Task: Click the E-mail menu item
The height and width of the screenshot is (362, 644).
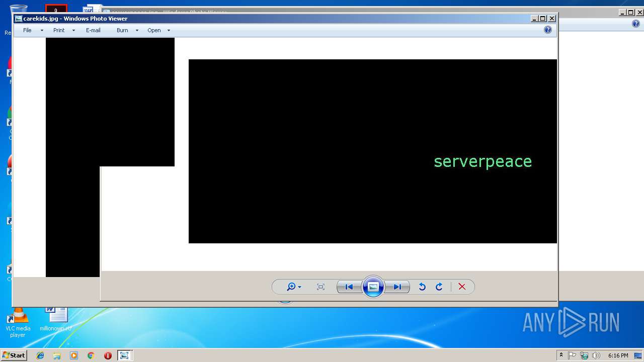Action: (x=93, y=30)
